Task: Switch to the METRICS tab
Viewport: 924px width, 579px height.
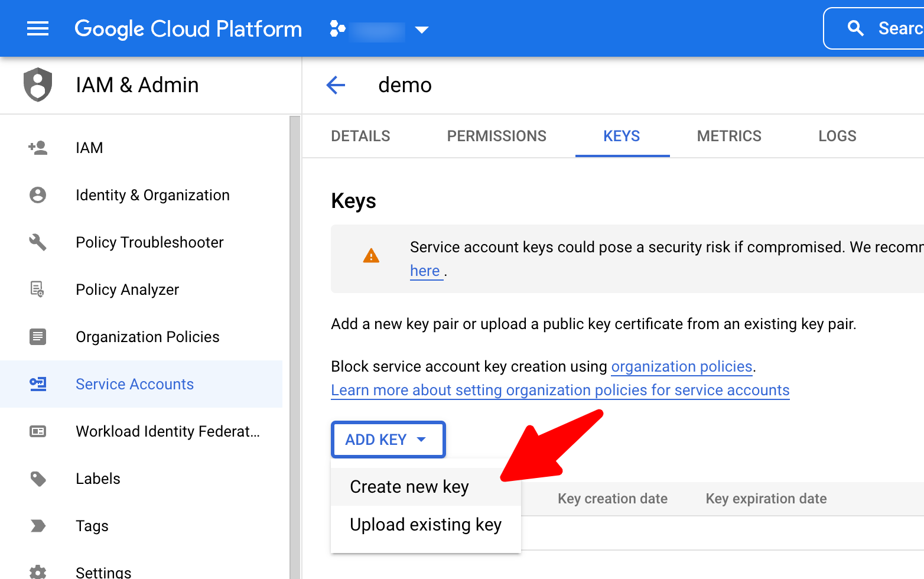Action: coord(728,136)
